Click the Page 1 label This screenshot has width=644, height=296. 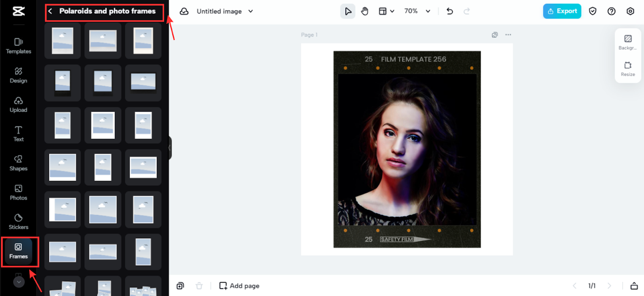click(x=309, y=35)
